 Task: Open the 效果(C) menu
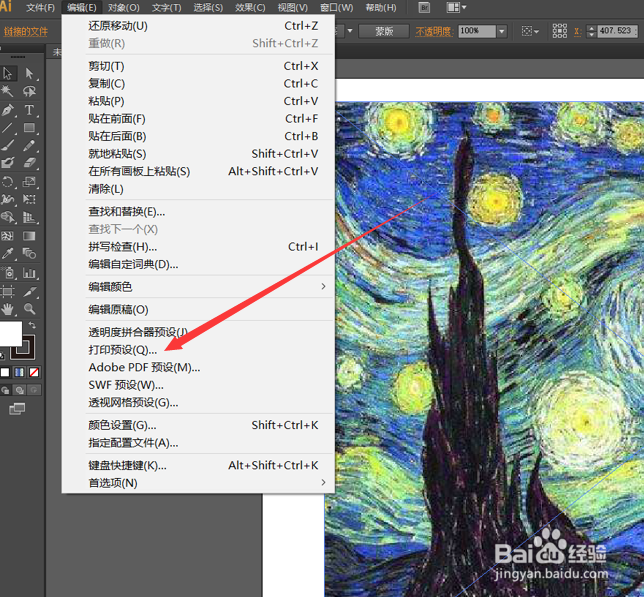click(x=250, y=7)
